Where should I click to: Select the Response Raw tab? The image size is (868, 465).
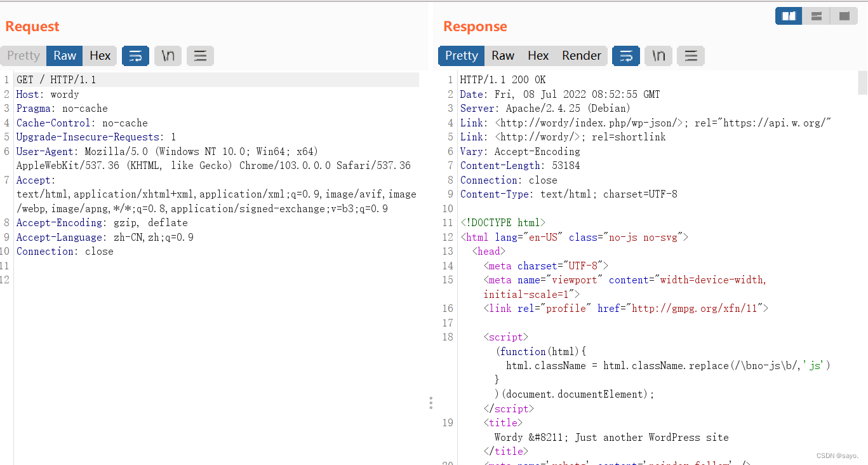tap(503, 56)
